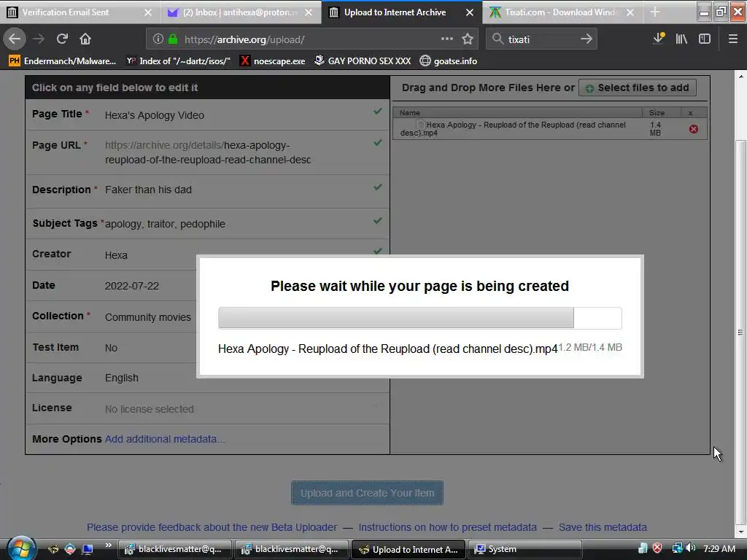Edit the Page Title field value
The height and width of the screenshot is (560, 747).
coord(155,115)
